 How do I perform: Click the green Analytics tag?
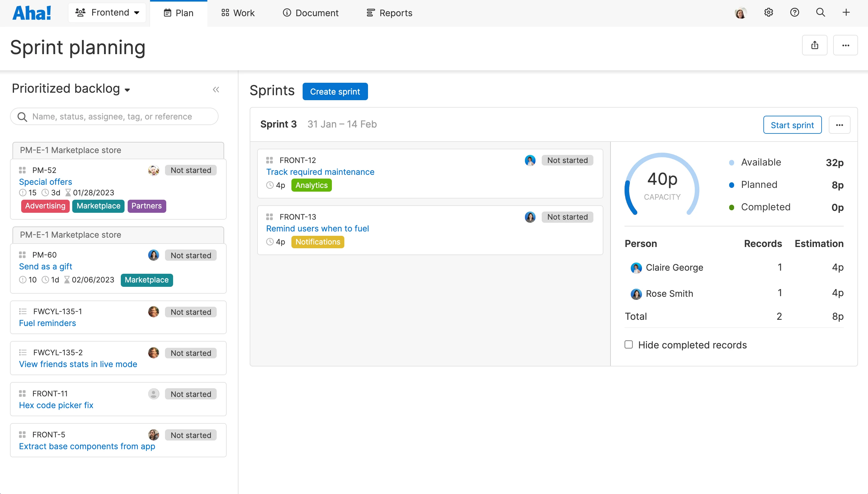coord(311,185)
